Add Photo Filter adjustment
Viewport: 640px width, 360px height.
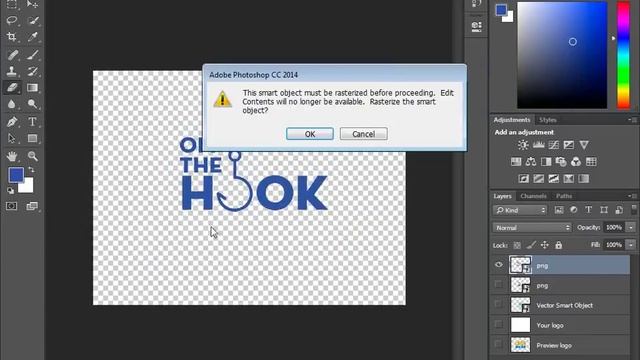pos(561,162)
